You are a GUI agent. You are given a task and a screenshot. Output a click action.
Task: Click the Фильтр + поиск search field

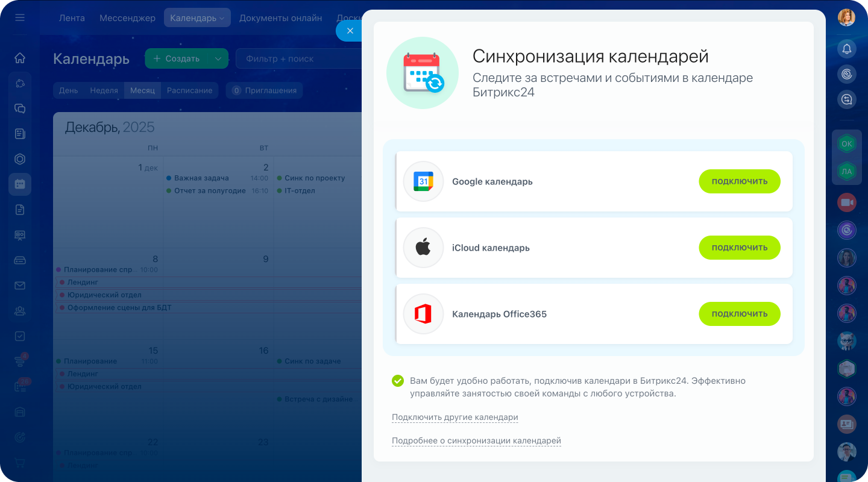point(298,58)
